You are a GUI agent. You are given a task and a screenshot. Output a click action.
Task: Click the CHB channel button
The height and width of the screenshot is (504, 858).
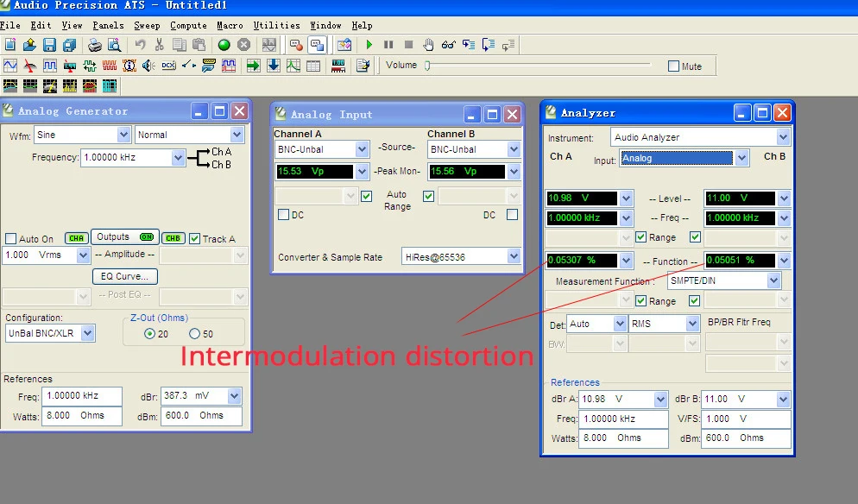(x=173, y=238)
